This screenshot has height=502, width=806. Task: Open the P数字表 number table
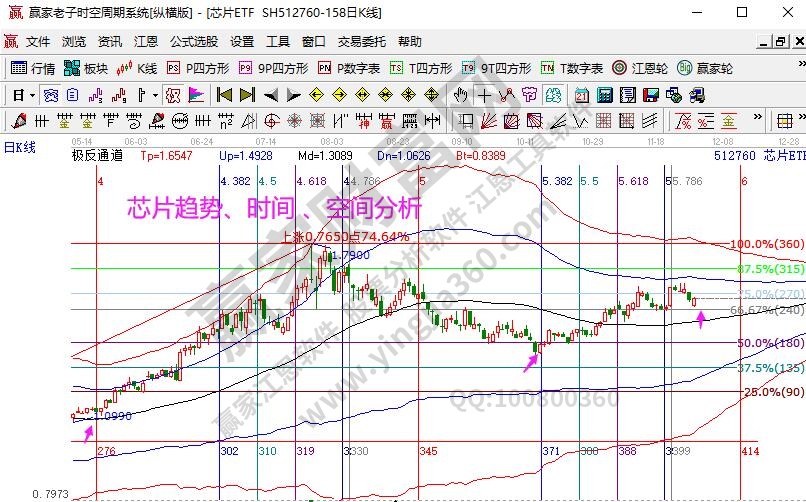tap(349, 69)
